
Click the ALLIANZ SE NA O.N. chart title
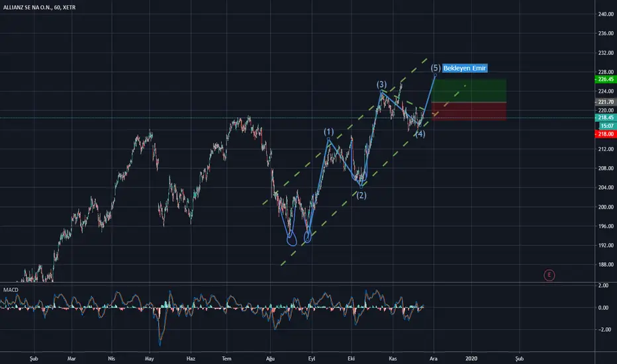point(39,7)
